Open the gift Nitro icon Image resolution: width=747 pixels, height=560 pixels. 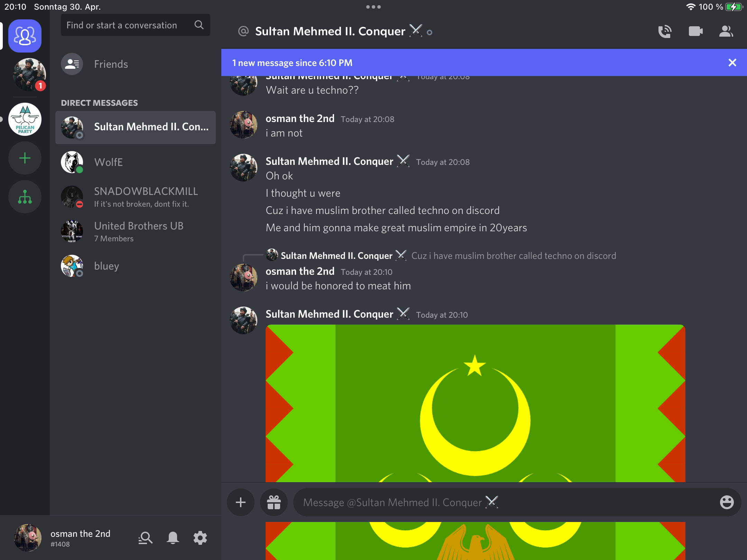(274, 502)
